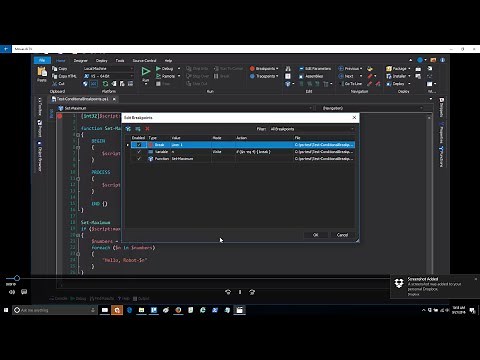
Task: Click the Dropbox icon in the notification
Action: [x=399, y=284]
